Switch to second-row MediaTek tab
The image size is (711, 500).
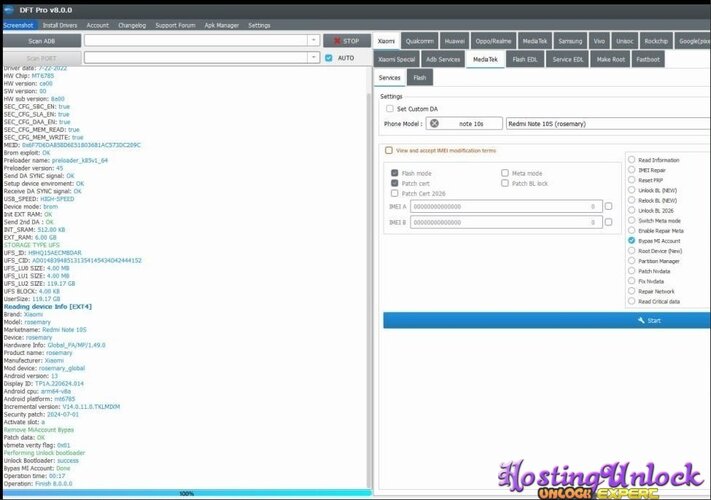[x=486, y=59]
